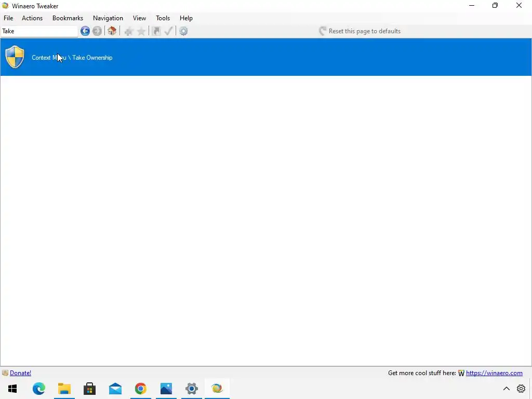Minimize the Winaero Tweaker window

[x=472, y=5]
